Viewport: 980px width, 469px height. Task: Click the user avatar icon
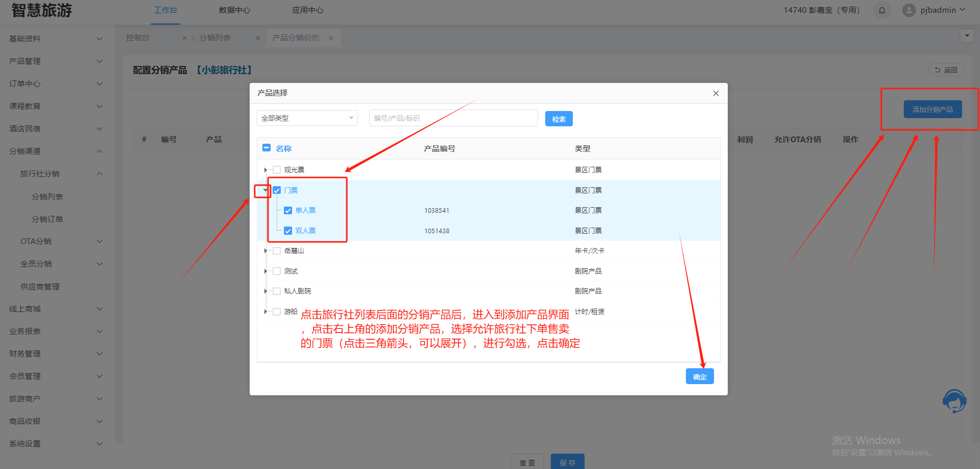click(908, 10)
